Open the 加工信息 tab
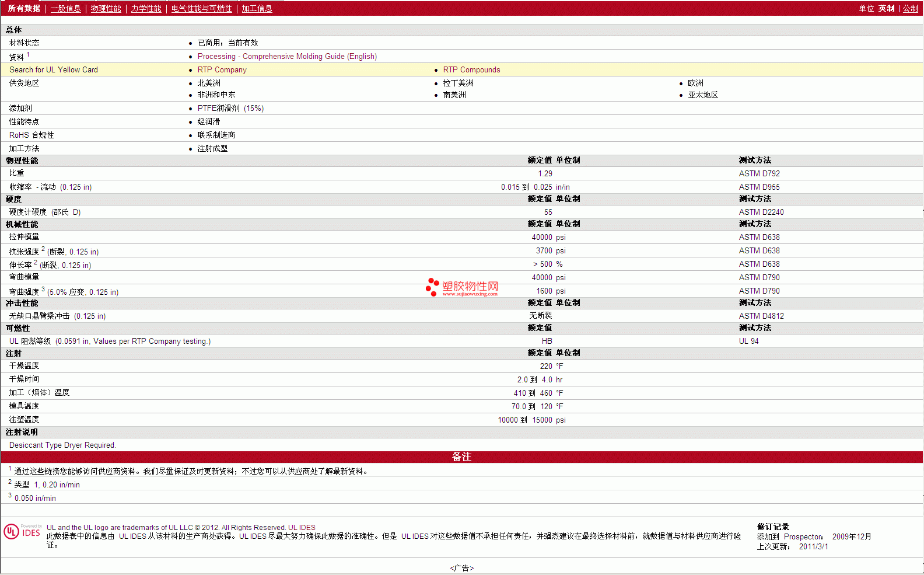The image size is (924, 575). (x=257, y=8)
